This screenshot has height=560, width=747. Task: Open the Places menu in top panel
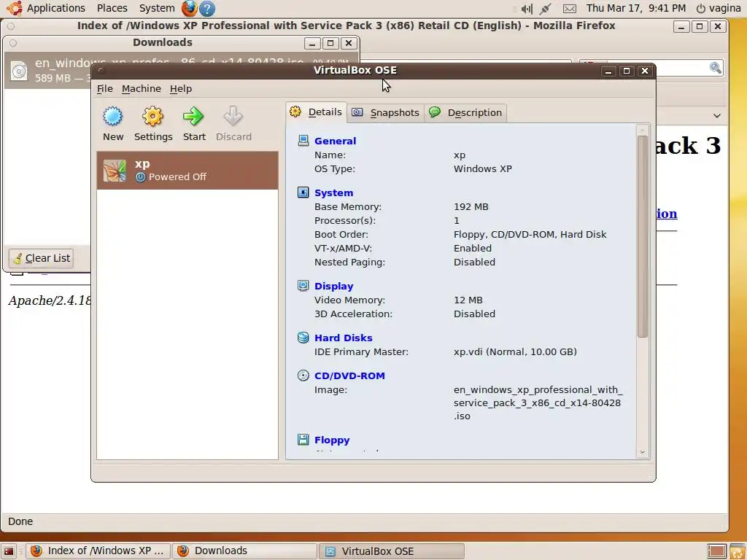click(x=112, y=8)
